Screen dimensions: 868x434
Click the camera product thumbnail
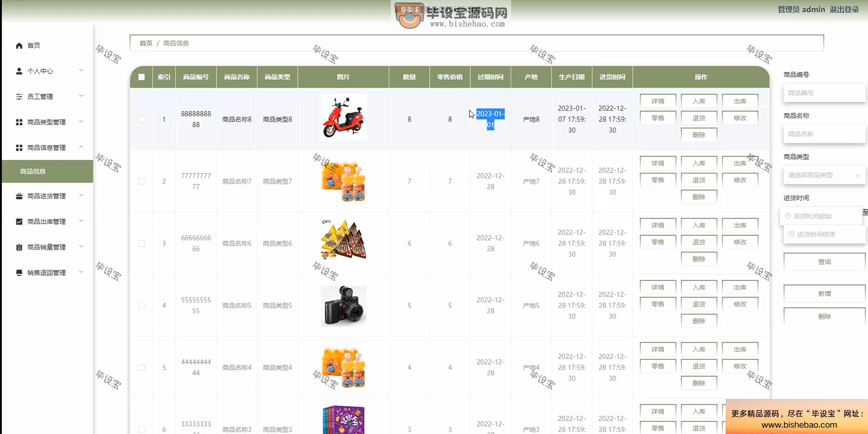(343, 306)
